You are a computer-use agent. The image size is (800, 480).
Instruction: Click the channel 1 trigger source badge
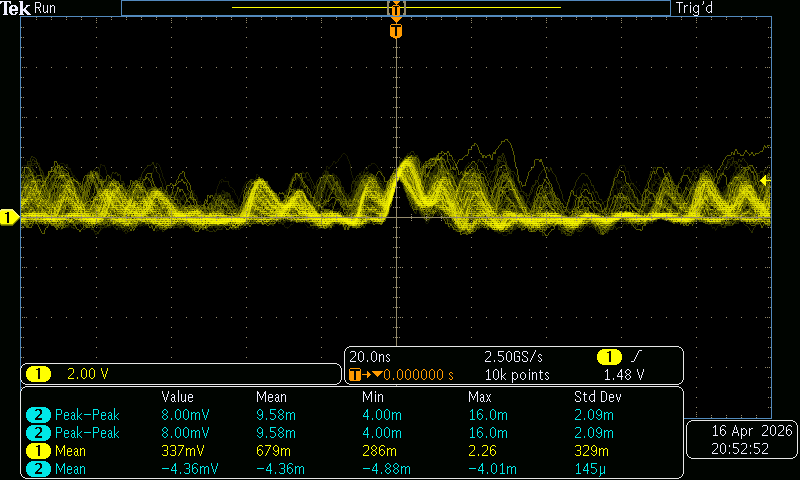point(609,357)
